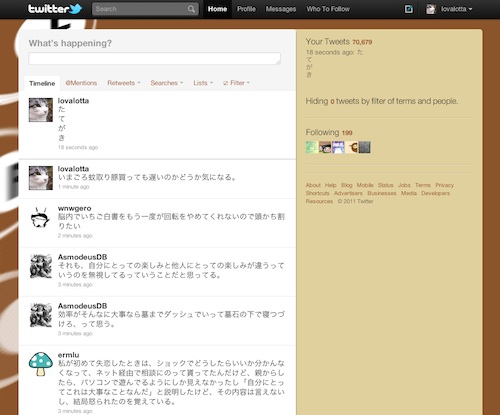Open AsmodeusDB username on the tweet above ermlu's

tap(82, 306)
